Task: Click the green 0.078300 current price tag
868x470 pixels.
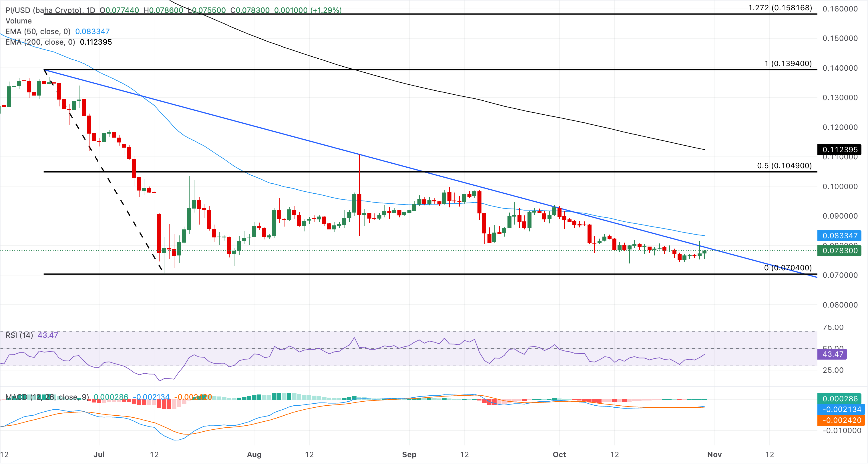Action: coord(839,251)
